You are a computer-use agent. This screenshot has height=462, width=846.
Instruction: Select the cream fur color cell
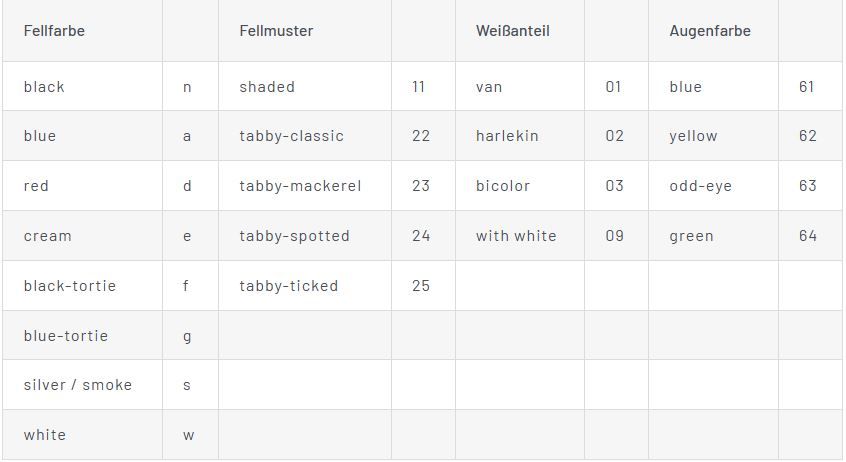(48, 236)
